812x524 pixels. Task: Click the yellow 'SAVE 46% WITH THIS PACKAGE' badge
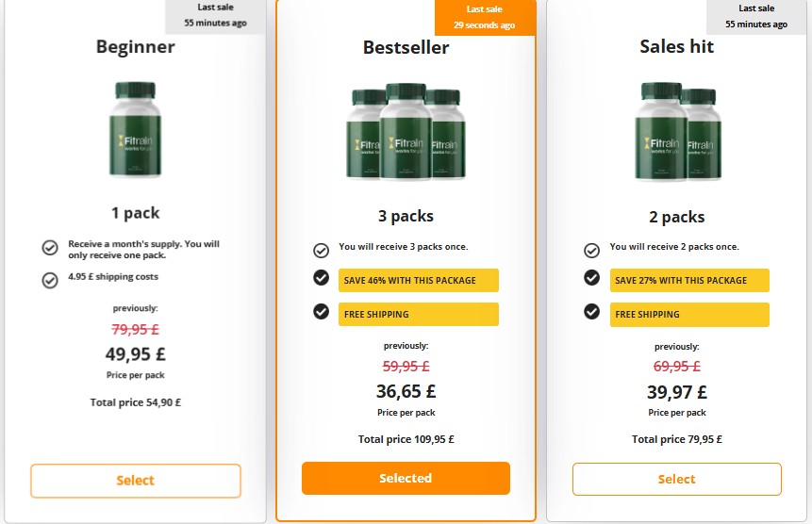[x=418, y=280]
